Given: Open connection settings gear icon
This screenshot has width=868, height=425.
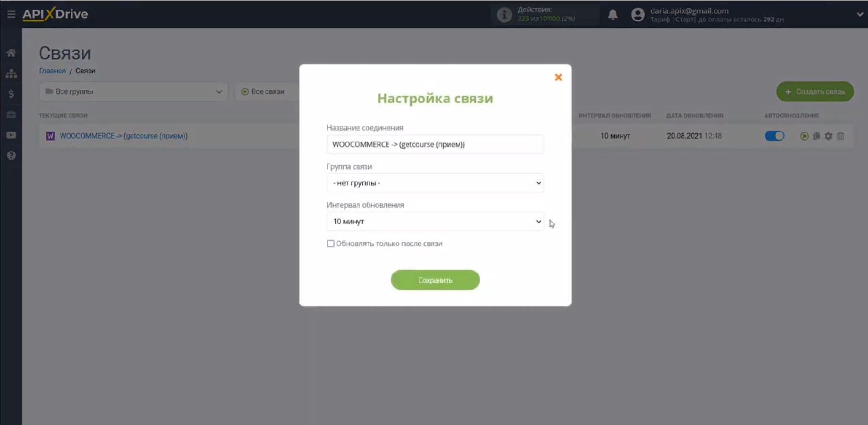Looking at the screenshot, I should point(828,136).
